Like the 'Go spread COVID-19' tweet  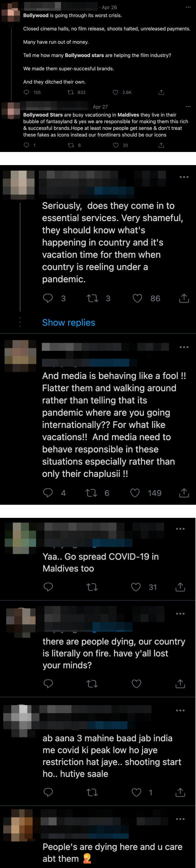click(136, 587)
